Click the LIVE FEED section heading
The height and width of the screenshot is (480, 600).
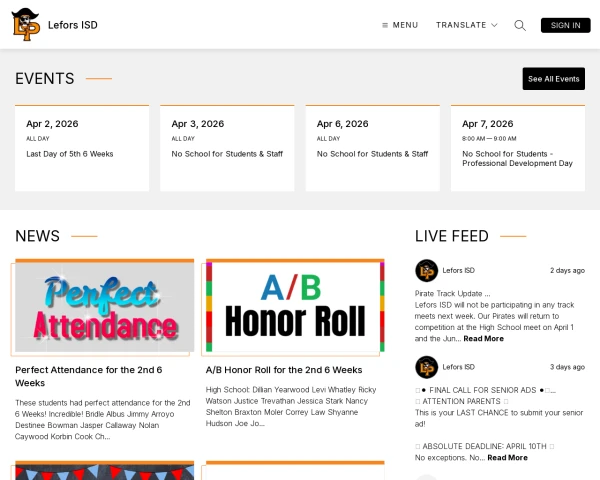click(452, 236)
